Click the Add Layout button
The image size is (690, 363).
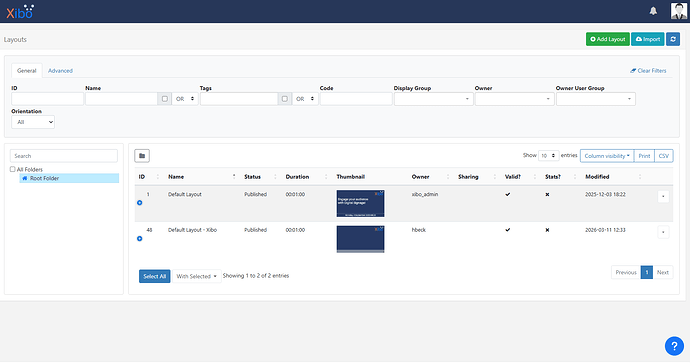click(607, 39)
